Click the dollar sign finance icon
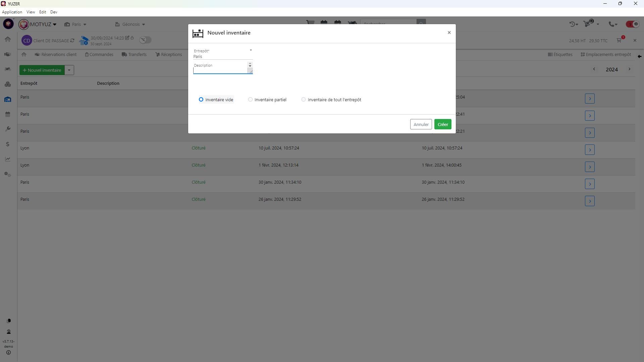The width and height of the screenshot is (644, 362). click(8, 144)
